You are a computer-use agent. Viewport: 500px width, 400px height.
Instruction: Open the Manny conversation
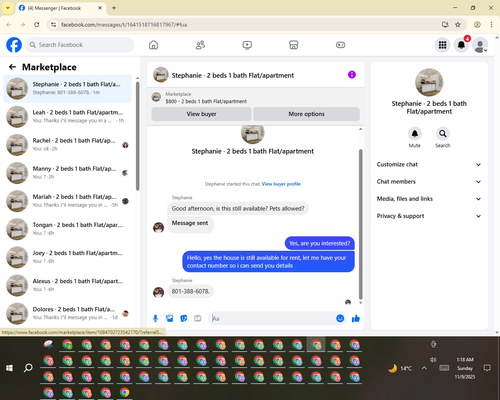[x=67, y=173]
